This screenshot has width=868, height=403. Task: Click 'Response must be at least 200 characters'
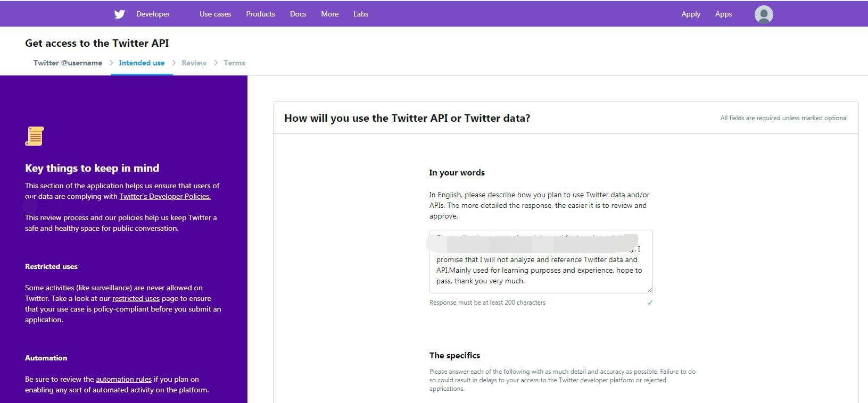(x=487, y=303)
